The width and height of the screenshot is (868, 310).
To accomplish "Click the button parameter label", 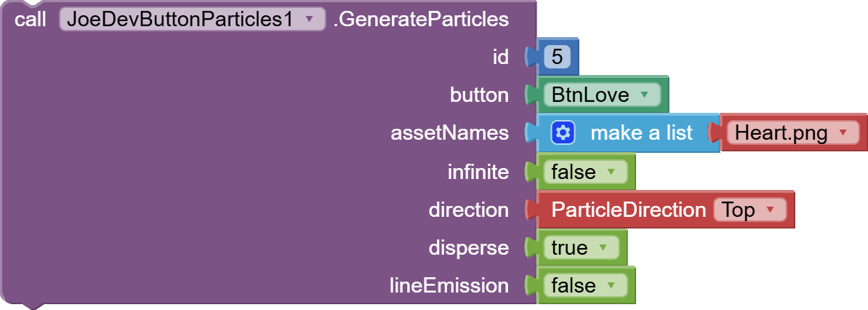I will (x=479, y=95).
